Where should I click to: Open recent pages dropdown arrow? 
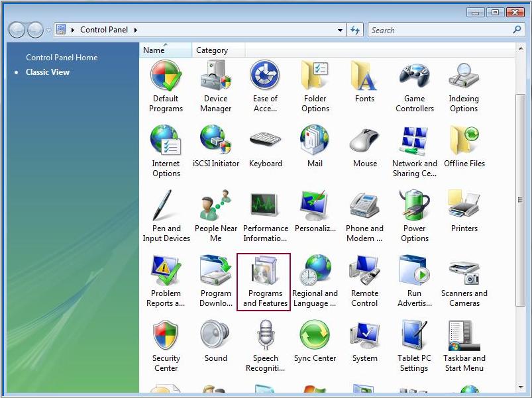point(48,30)
